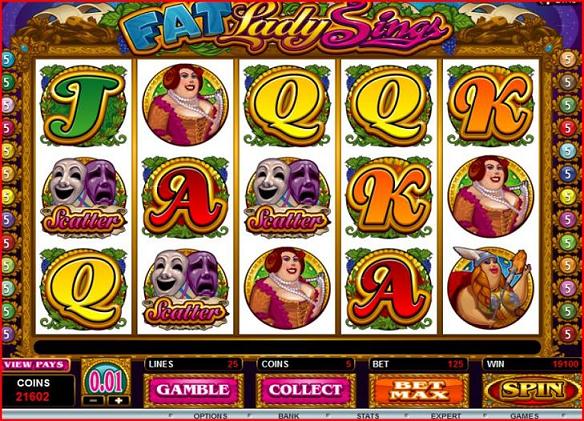Increase coin size with the plus button
The width and height of the screenshot is (584, 421).
(119, 401)
